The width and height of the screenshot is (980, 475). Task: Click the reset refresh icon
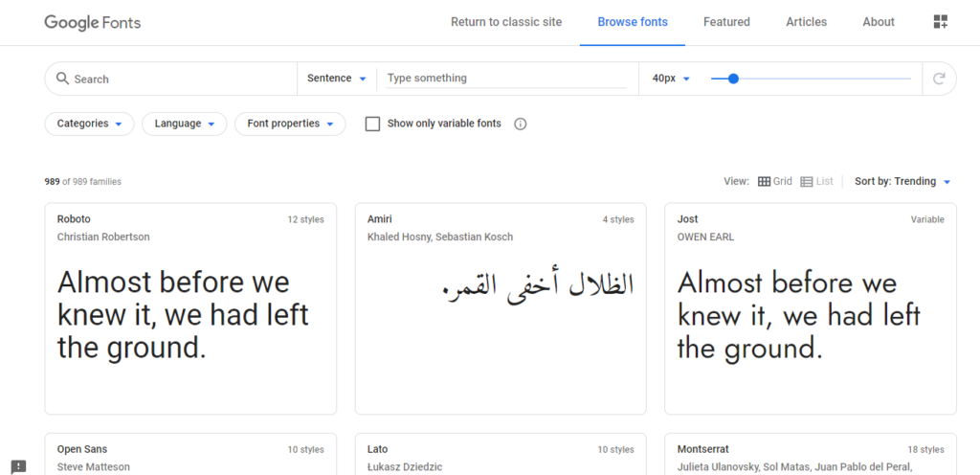click(x=939, y=79)
